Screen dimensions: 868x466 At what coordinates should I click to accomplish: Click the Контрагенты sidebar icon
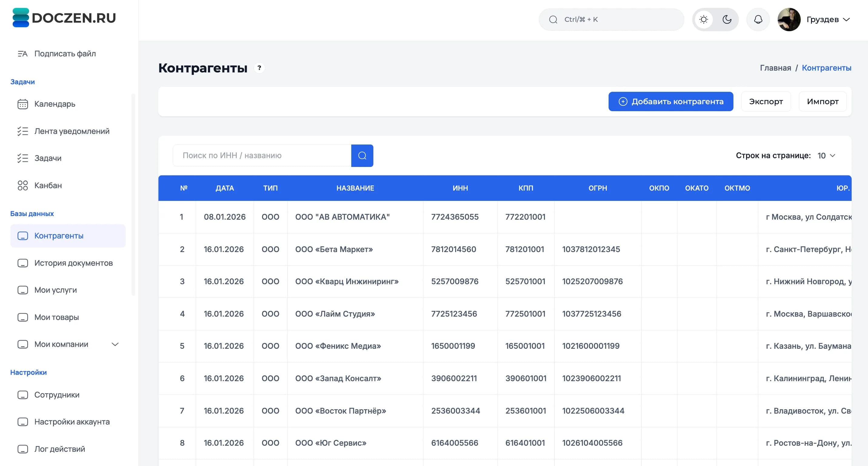(22, 236)
